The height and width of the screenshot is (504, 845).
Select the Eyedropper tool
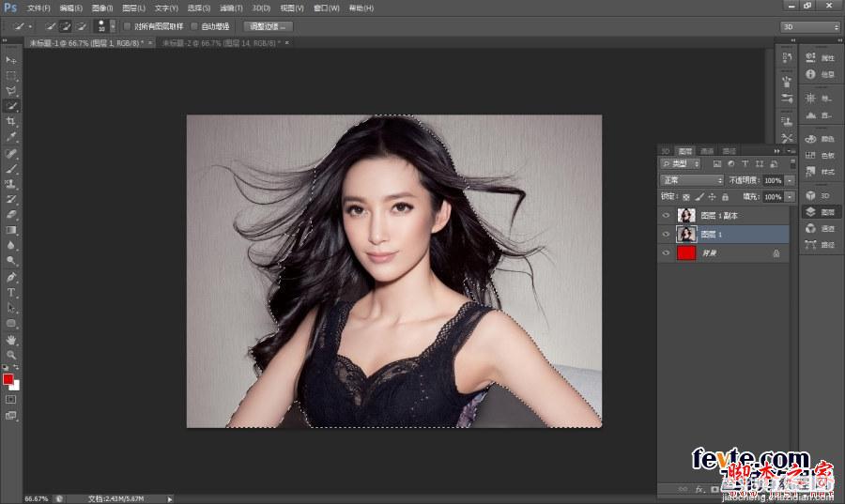click(x=10, y=137)
